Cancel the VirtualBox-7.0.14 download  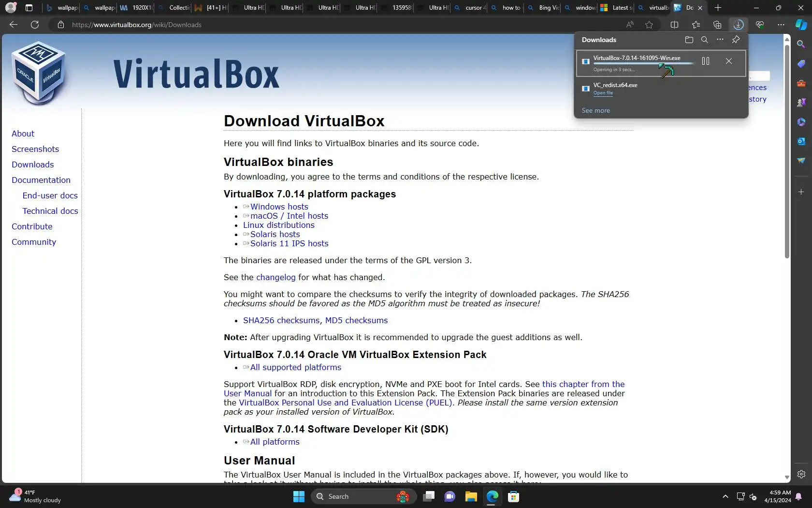pyautogui.click(x=729, y=61)
